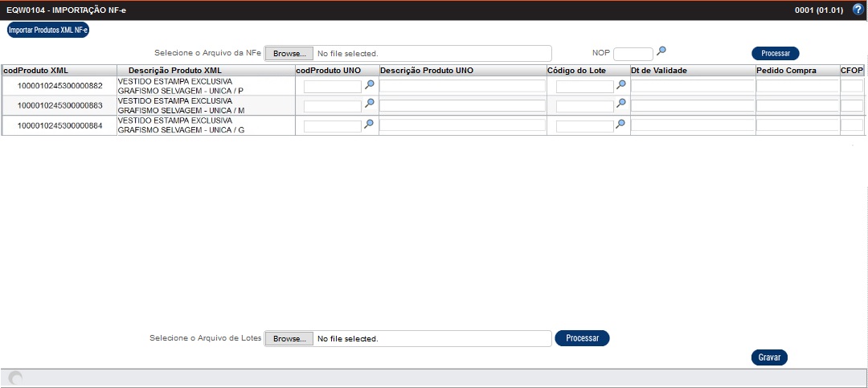The image size is (868, 388).
Task: Open lot code lookup in first row
Action: (x=621, y=84)
